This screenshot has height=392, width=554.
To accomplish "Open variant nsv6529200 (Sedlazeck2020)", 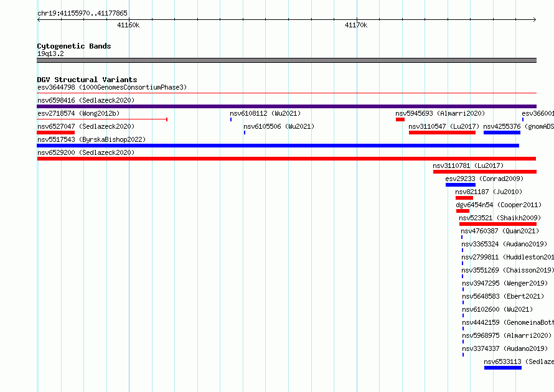I will (x=86, y=152).
